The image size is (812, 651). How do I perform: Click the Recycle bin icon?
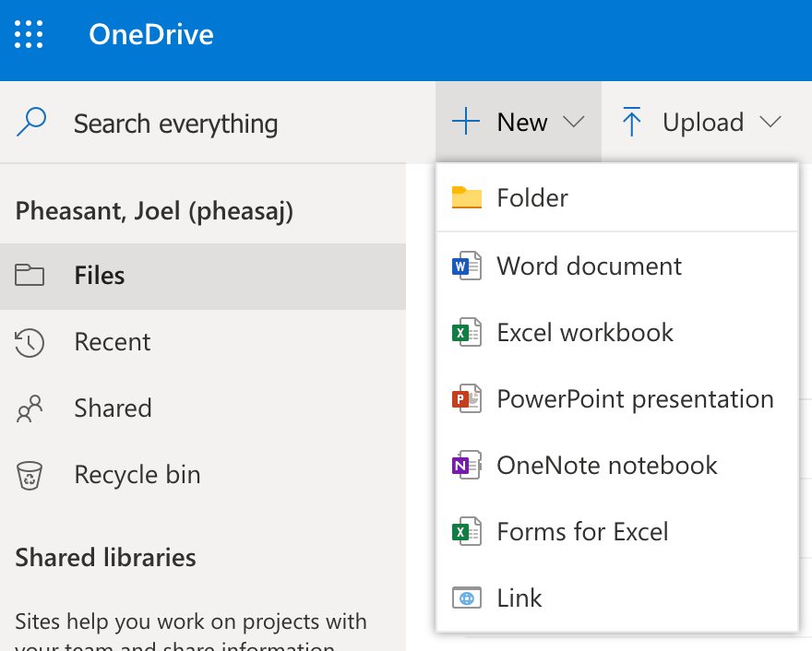pyautogui.click(x=30, y=475)
